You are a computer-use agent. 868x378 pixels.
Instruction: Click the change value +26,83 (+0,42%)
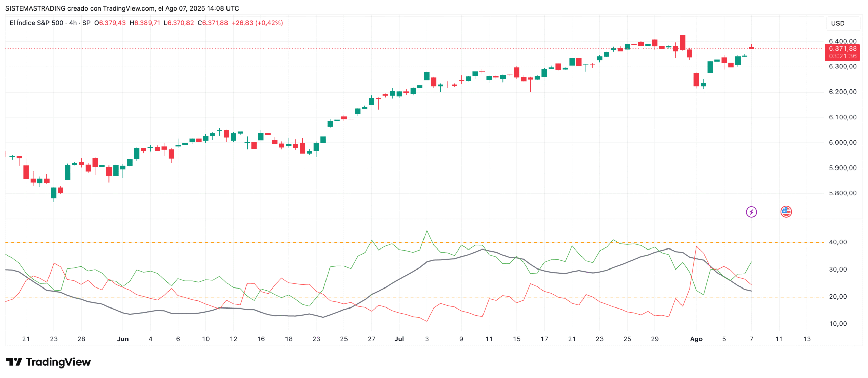click(x=257, y=23)
